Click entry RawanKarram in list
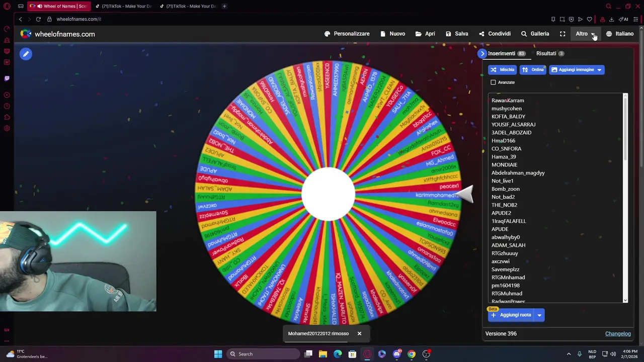 pyautogui.click(x=508, y=101)
